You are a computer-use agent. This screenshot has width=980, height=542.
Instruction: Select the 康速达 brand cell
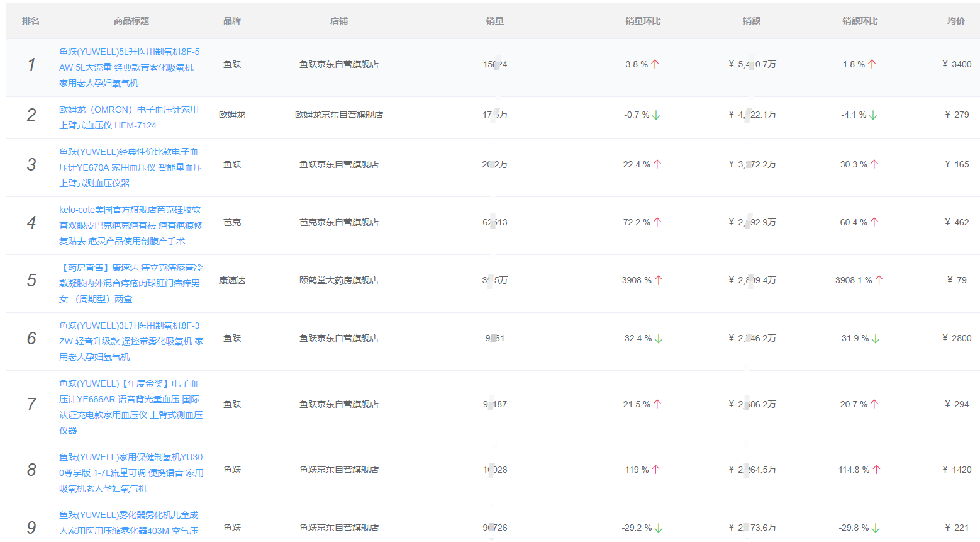(x=232, y=280)
